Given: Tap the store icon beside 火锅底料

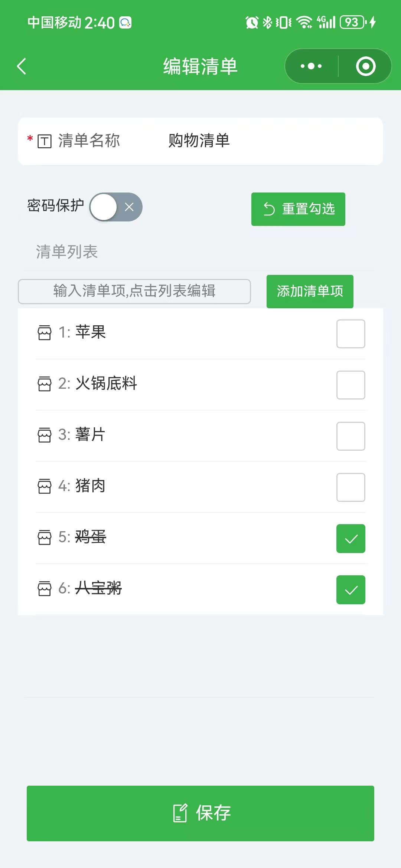Looking at the screenshot, I should coord(45,384).
